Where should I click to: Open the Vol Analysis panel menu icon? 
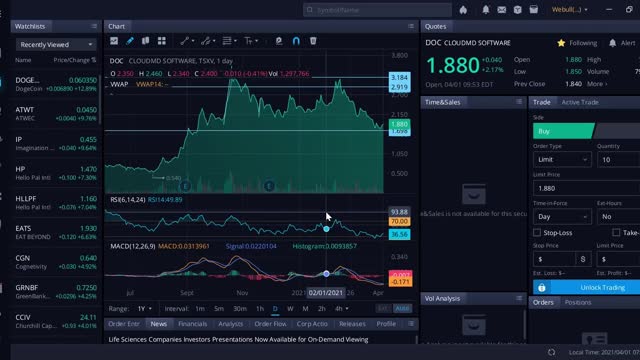pos(519,298)
